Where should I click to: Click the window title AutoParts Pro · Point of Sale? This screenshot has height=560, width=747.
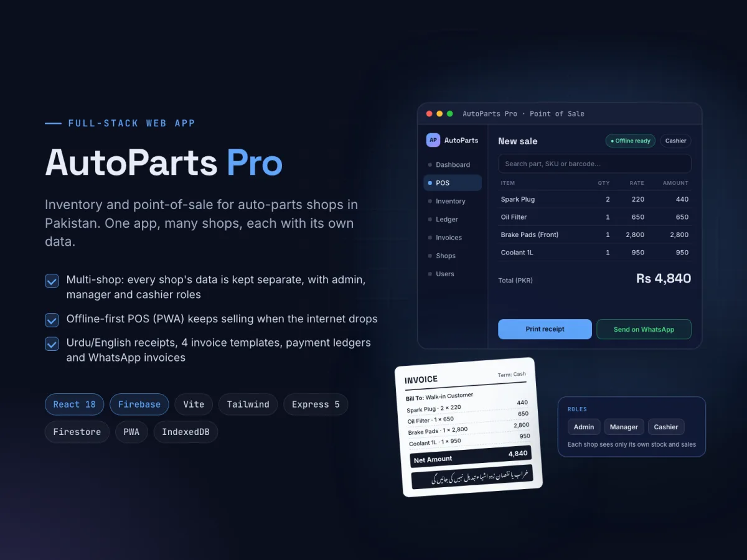click(x=524, y=114)
